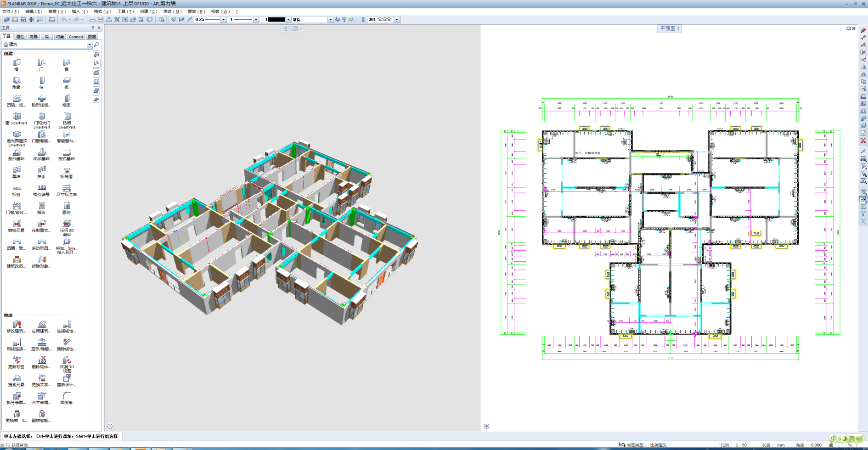The width and height of the screenshot is (868, 450).
Task: Toggle the pipette icon next to line width
Action: (x=190, y=19)
